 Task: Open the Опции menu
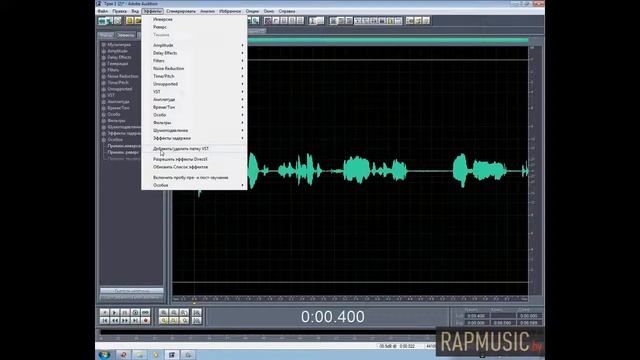[x=252, y=11]
